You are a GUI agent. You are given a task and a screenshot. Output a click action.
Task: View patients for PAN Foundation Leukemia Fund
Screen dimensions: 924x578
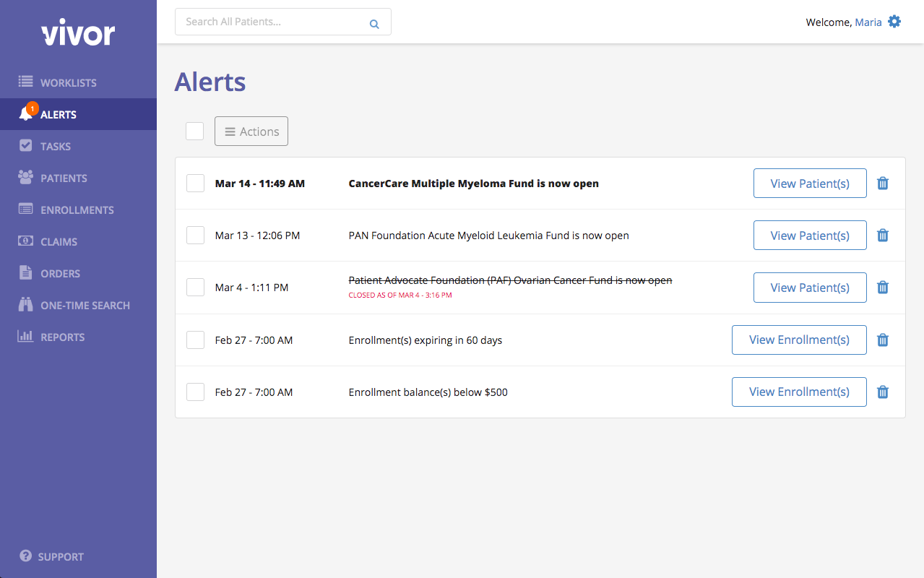(810, 236)
